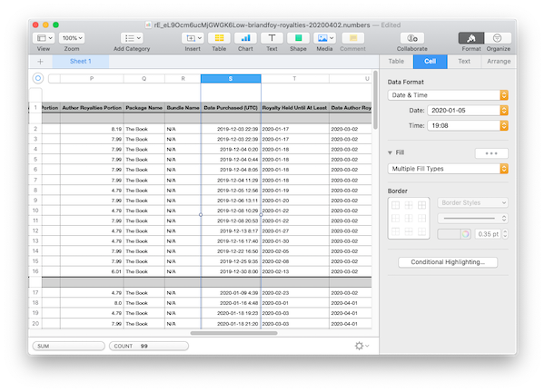Select the center border option icon

point(409,219)
